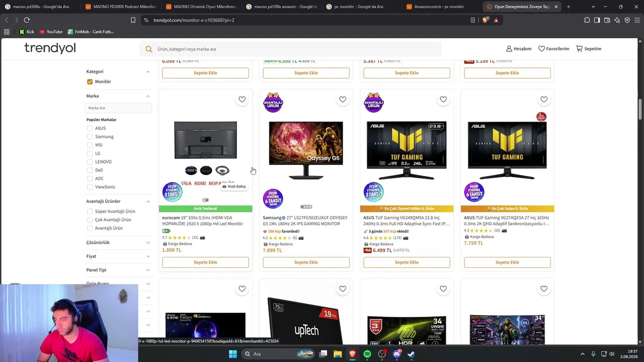Screen dimensions: 644x362
Task: Add ASUS VG249QM5A monitor to cart
Action: (x=407, y=262)
